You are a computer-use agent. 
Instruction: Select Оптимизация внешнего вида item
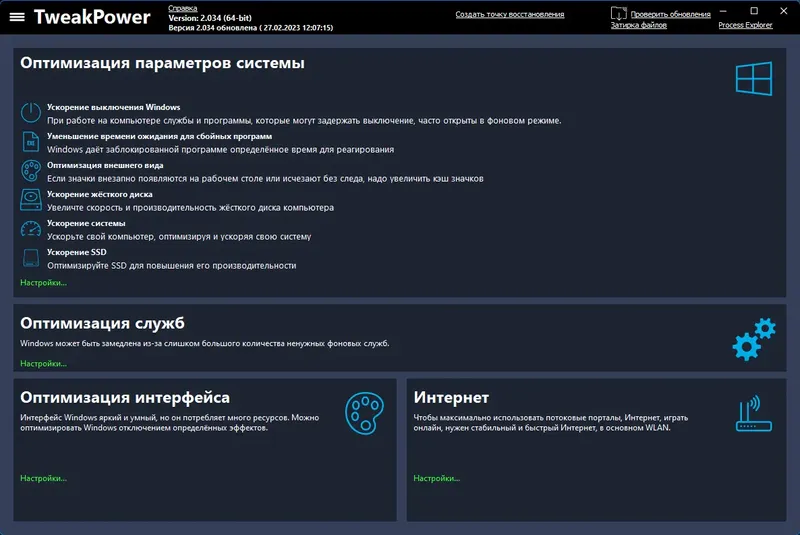coord(105,165)
